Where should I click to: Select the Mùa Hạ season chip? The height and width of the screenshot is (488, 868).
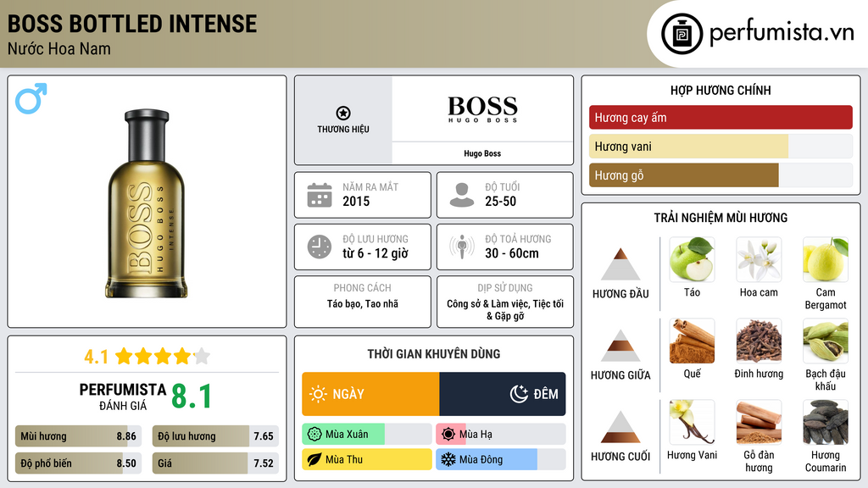coord(476,433)
